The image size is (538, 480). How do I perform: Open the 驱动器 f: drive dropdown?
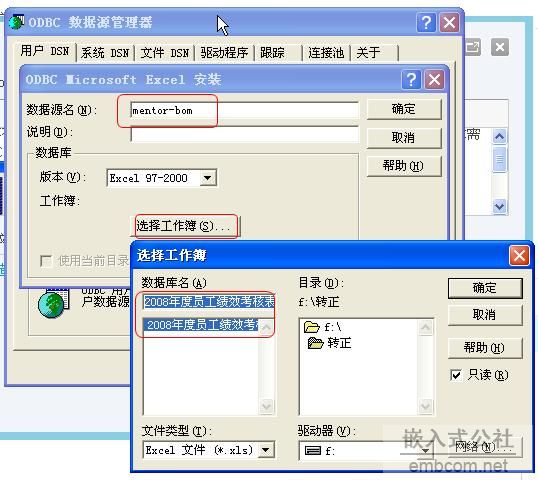(426, 450)
